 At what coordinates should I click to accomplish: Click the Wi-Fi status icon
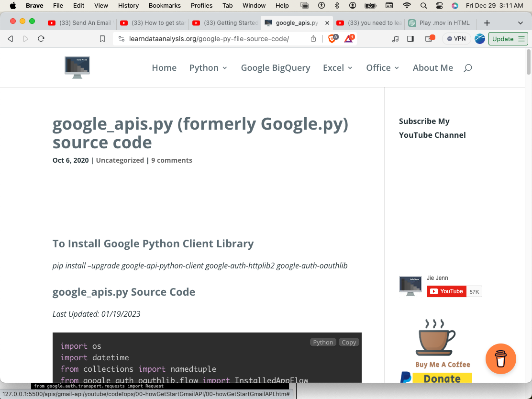(x=407, y=5)
